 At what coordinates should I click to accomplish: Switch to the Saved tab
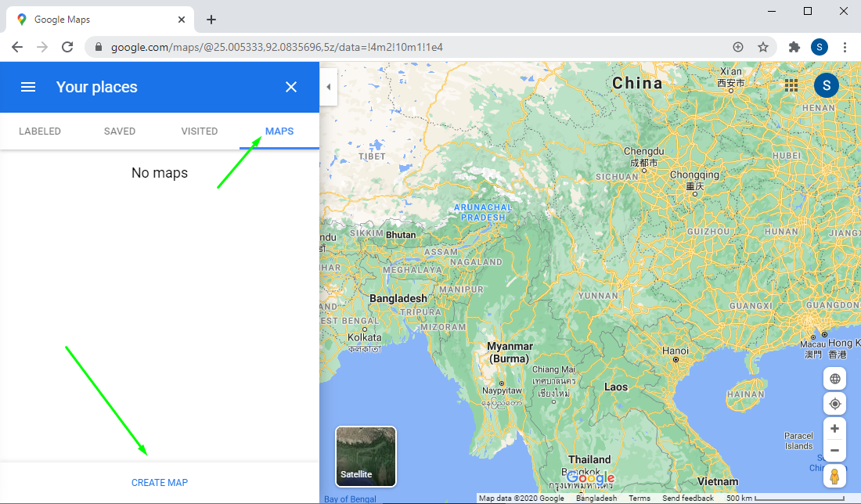[120, 131]
